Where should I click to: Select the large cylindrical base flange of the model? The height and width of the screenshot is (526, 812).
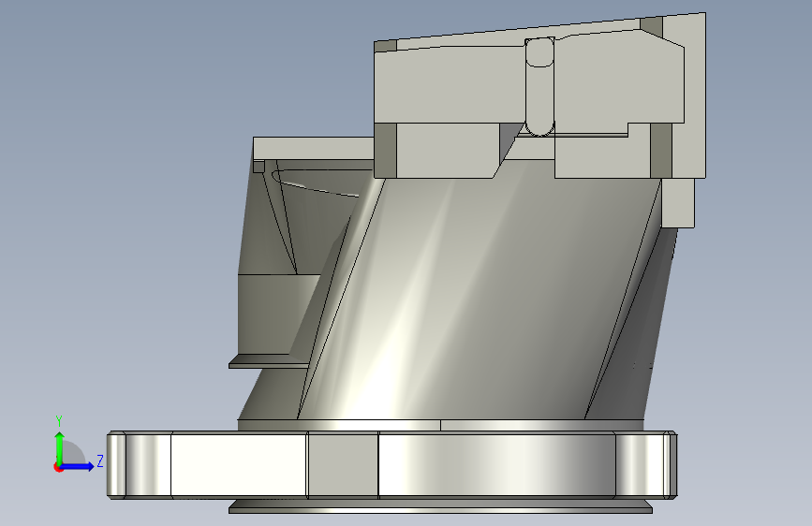[391, 465]
